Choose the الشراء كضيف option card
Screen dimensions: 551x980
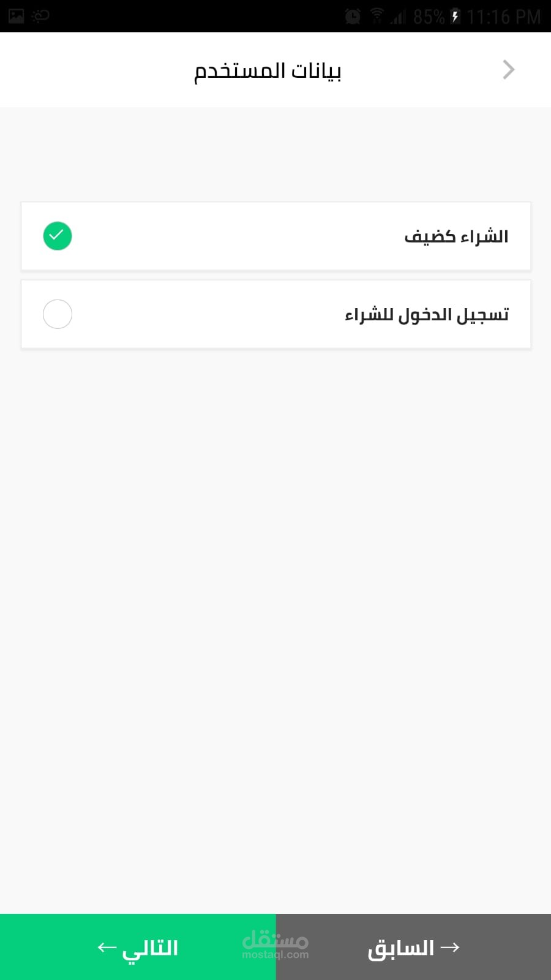pyautogui.click(x=275, y=236)
